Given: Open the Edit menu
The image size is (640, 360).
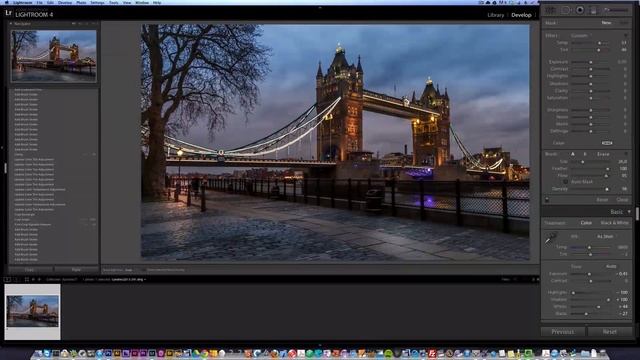Looking at the screenshot, I should [x=50, y=2].
